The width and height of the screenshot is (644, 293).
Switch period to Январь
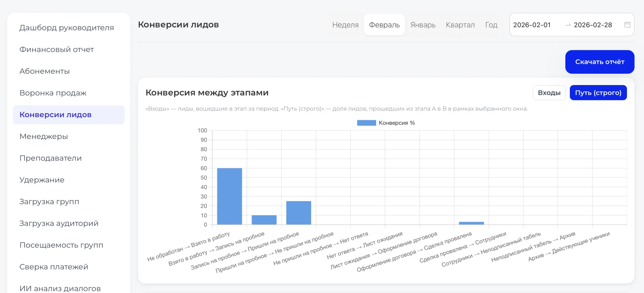pyautogui.click(x=423, y=25)
